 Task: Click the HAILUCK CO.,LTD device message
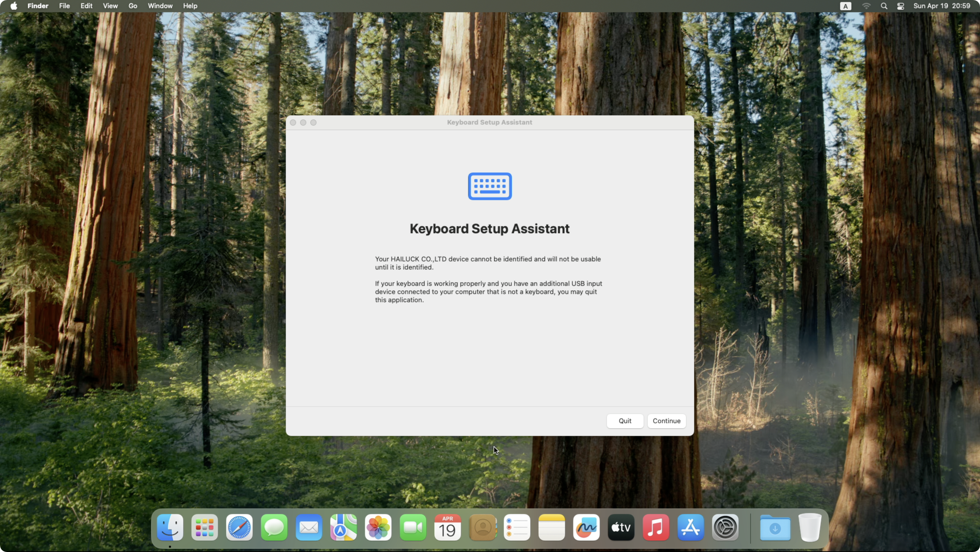pos(488,263)
